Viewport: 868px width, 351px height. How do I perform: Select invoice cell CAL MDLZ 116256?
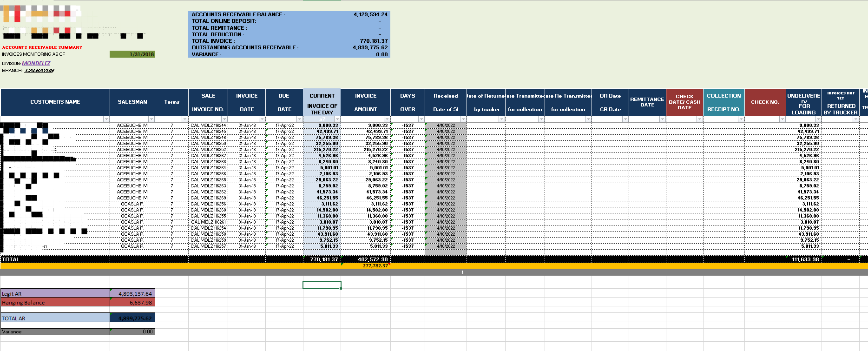208,204
